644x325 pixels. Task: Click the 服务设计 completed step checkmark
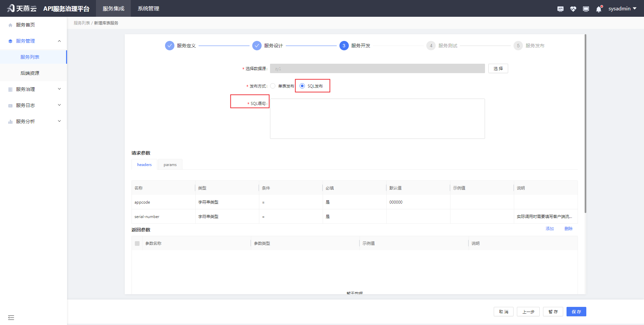pyautogui.click(x=257, y=46)
